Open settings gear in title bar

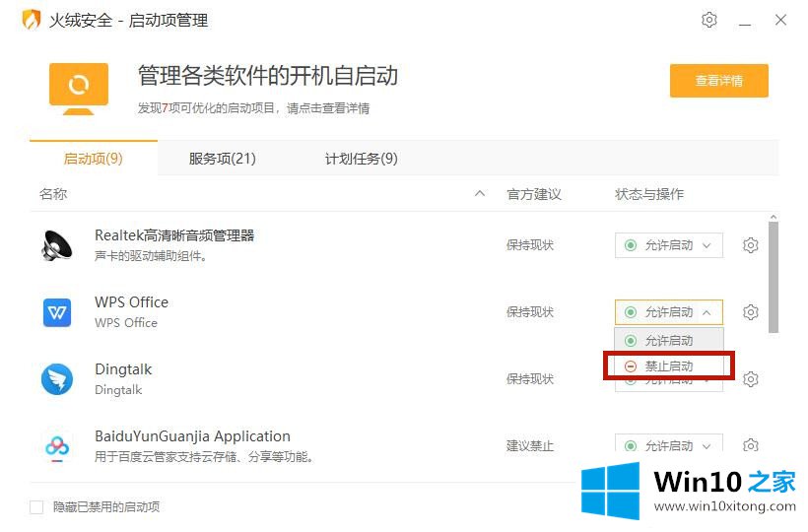click(709, 20)
